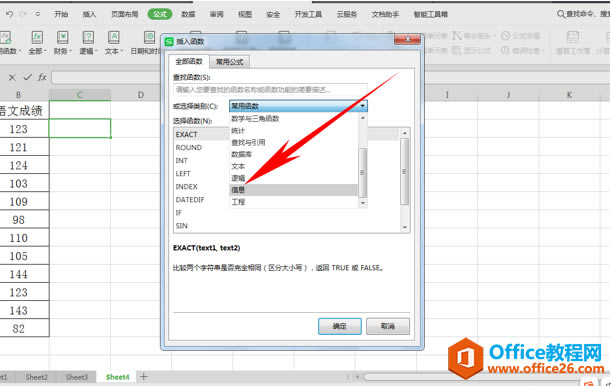The image size is (611, 386).
Task: Click the 确定 button
Action: click(340, 326)
